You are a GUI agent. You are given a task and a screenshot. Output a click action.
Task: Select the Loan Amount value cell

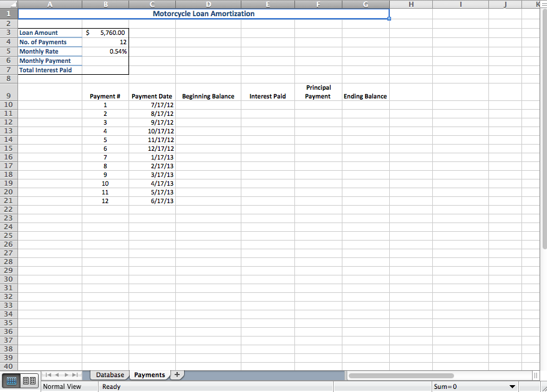pos(105,32)
